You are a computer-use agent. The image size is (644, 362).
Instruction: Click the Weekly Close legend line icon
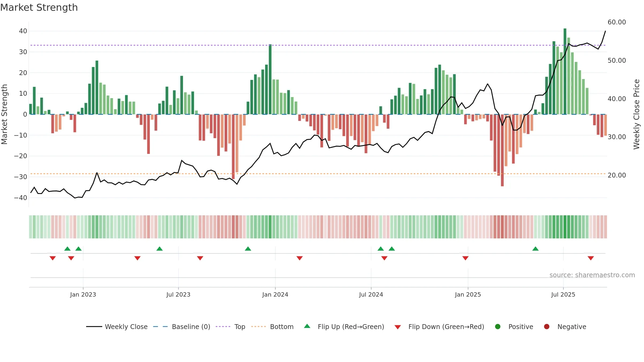[x=94, y=327]
